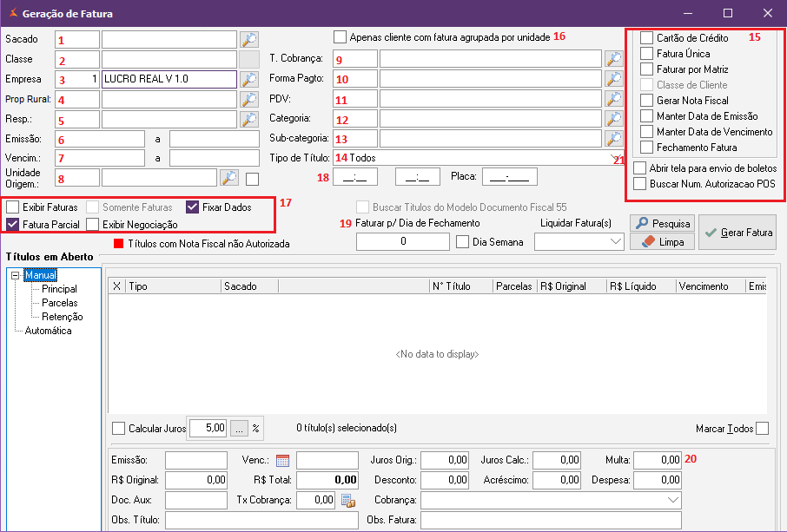Click the Limpa button
The width and height of the screenshot is (787, 532).
click(x=663, y=241)
